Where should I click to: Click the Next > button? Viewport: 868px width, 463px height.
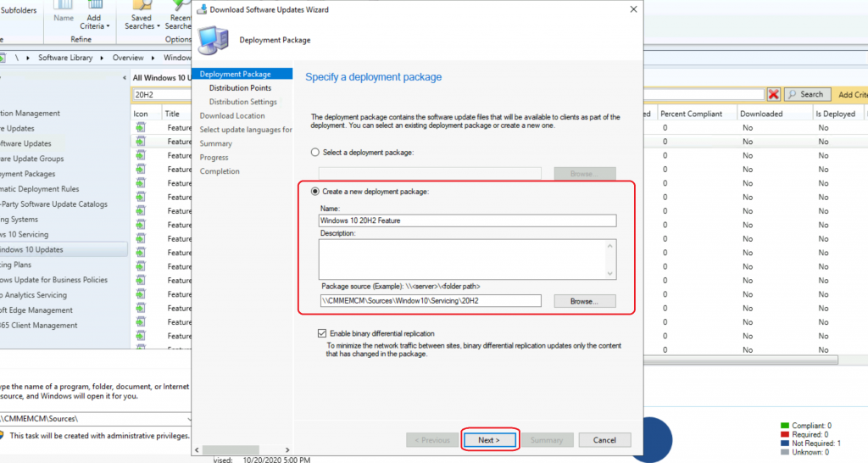(x=489, y=440)
